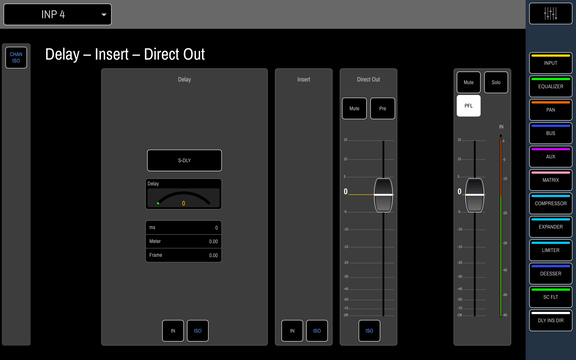Toggle the CHAN ISO button
The height and width of the screenshot is (360, 576).
click(x=16, y=58)
